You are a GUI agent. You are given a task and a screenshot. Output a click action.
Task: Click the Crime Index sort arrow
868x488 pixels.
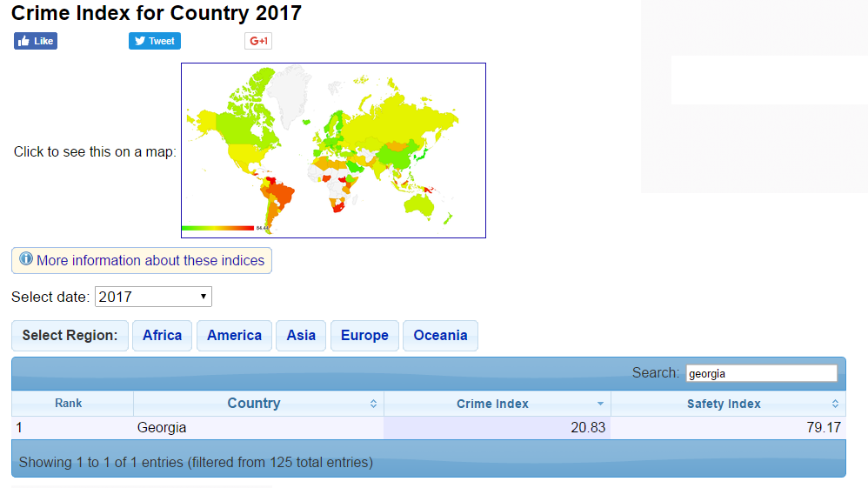600,404
